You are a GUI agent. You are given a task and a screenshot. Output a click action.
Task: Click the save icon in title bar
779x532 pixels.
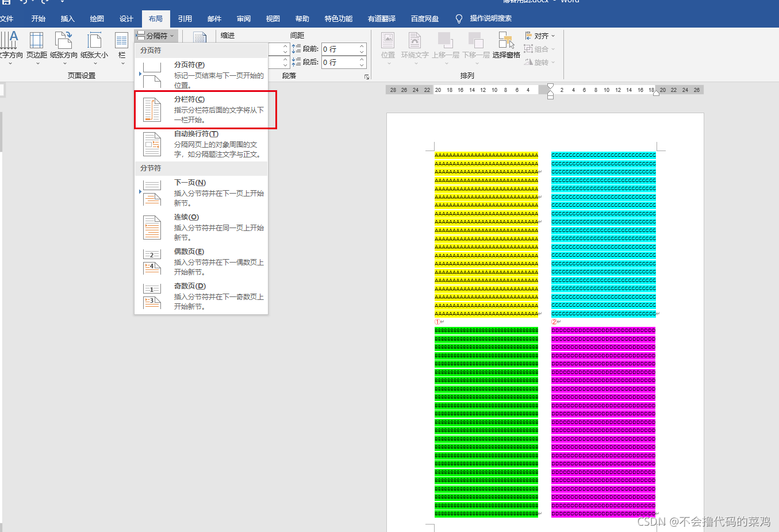click(x=6, y=2)
